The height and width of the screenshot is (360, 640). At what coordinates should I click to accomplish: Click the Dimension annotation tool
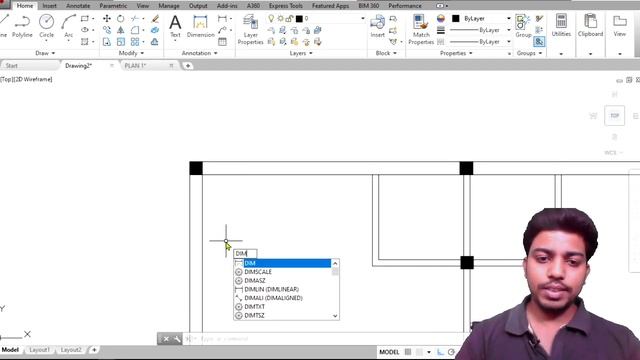200,26
